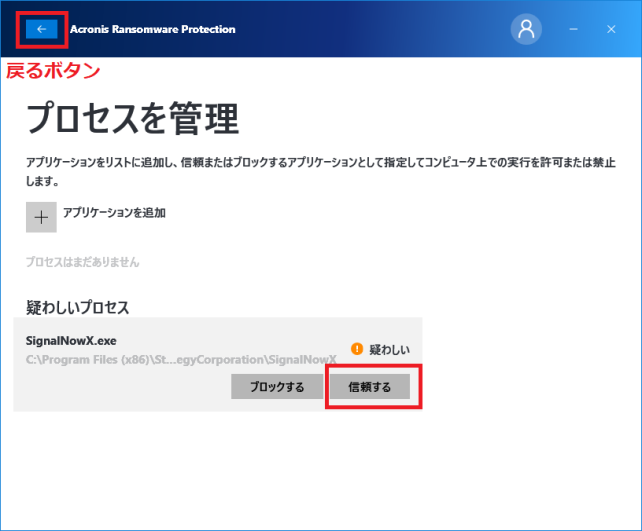The image size is (642, 531).
Task: Click the C:\Program Files (x86) path text
Action: [x=181, y=359]
